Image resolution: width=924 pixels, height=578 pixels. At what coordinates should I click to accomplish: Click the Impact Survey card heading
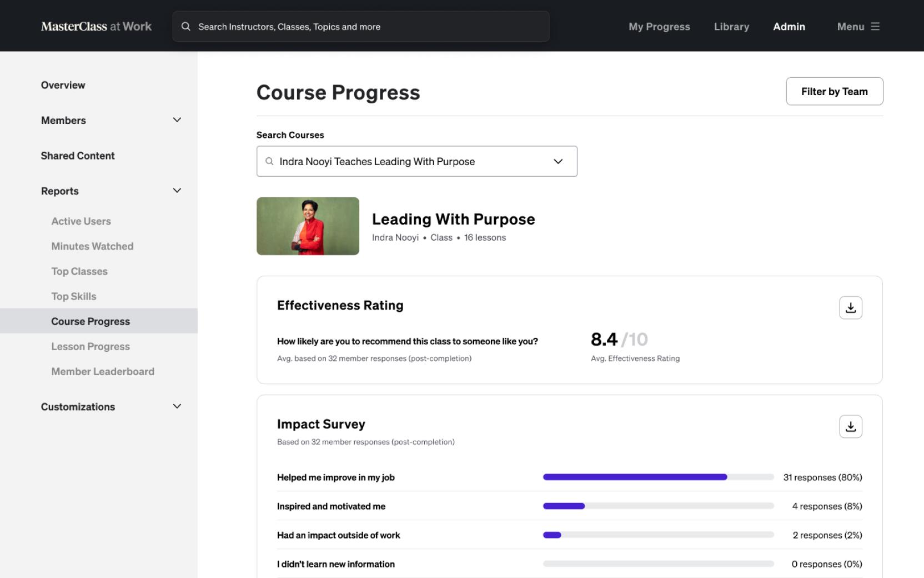coord(321,424)
